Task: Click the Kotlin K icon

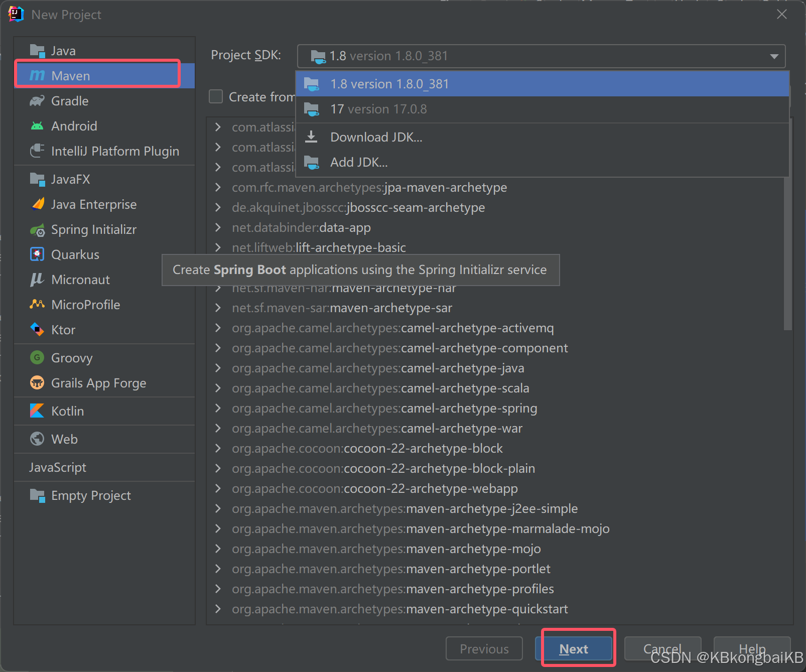Action: pos(37,411)
